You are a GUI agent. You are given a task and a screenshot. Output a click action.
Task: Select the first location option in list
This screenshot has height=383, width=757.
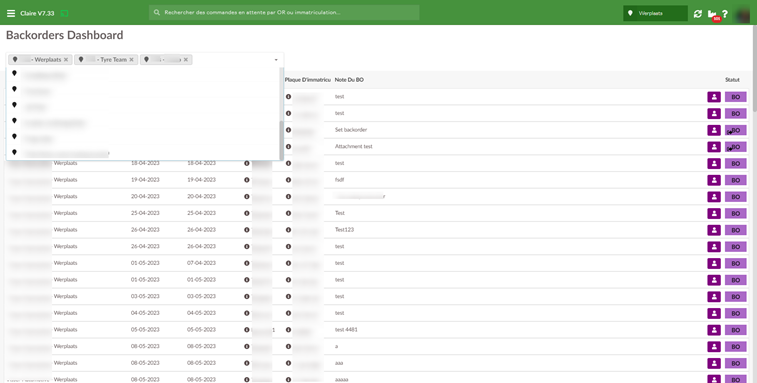click(143, 75)
